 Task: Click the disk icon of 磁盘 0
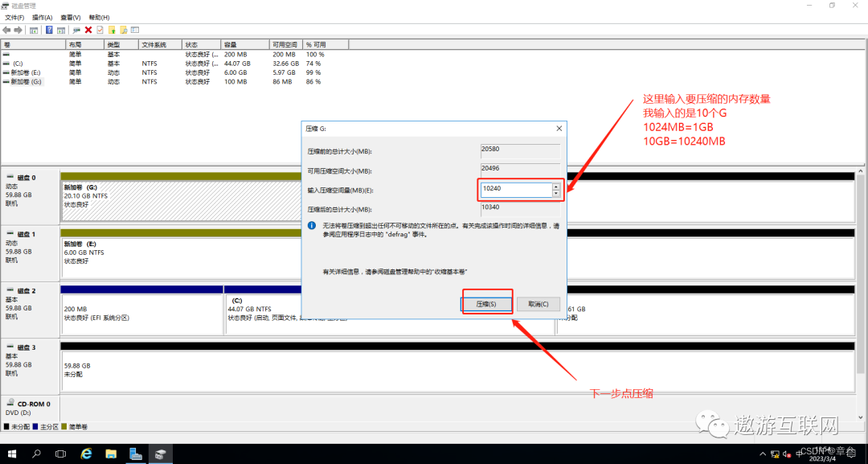(10, 177)
